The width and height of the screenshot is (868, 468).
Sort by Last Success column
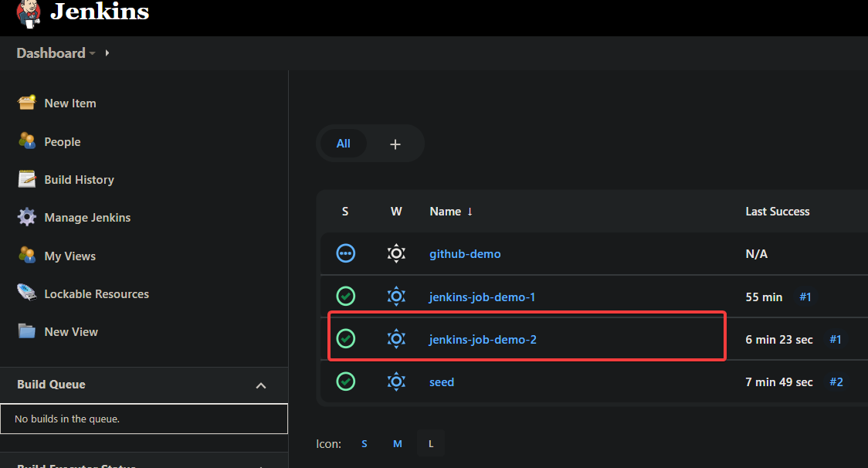coord(777,212)
